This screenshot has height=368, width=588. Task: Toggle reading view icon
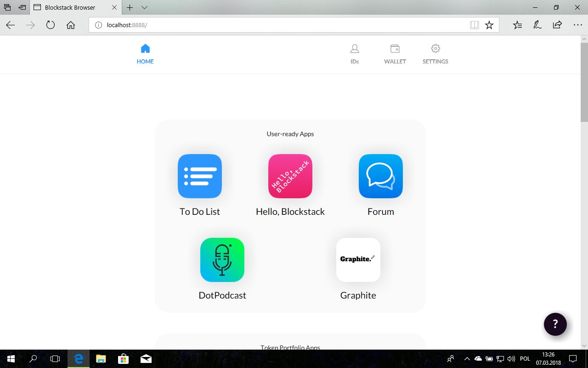475,25
